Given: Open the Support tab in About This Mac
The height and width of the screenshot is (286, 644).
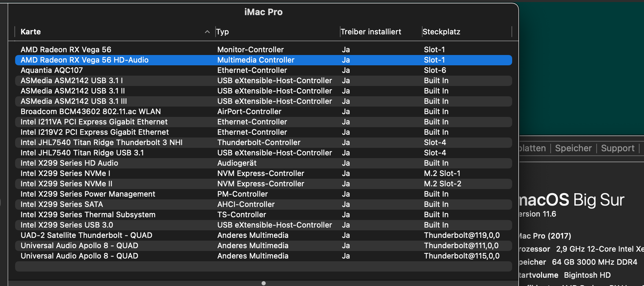Looking at the screenshot, I should [618, 148].
